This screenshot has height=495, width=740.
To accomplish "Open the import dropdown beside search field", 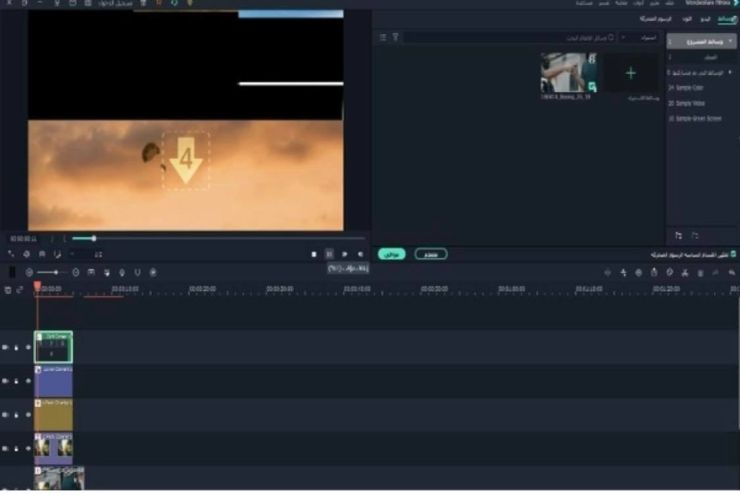I will click(x=639, y=37).
